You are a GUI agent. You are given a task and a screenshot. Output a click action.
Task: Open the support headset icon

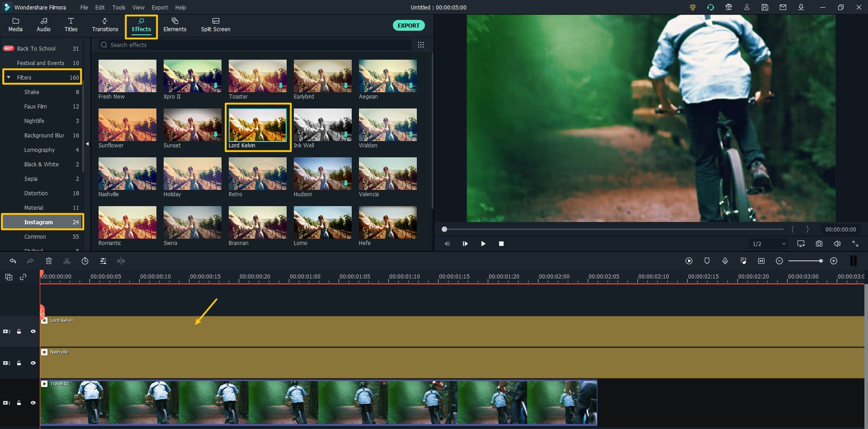click(711, 7)
